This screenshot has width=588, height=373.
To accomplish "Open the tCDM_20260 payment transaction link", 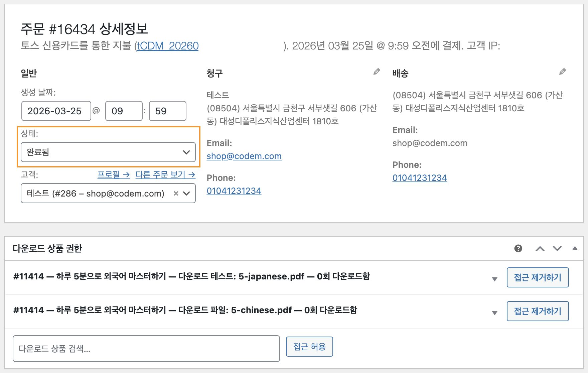I will 167,46.
